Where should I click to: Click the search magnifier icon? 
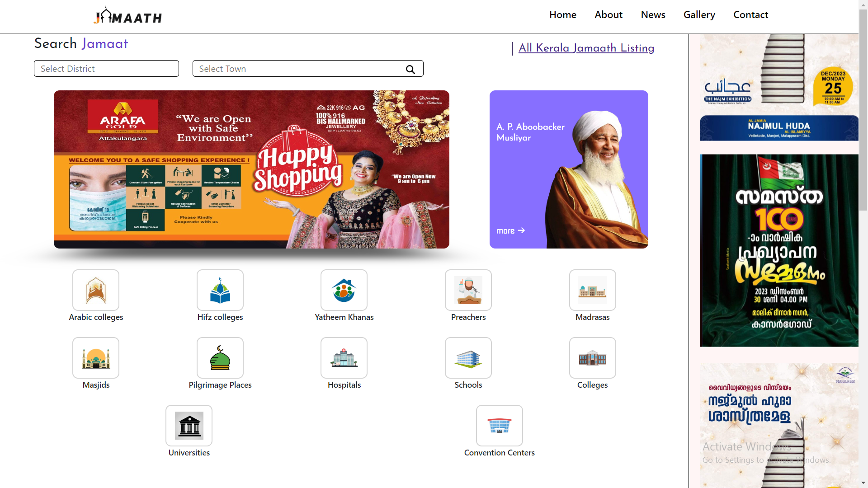pyautogui.click(x=410, y=69)
